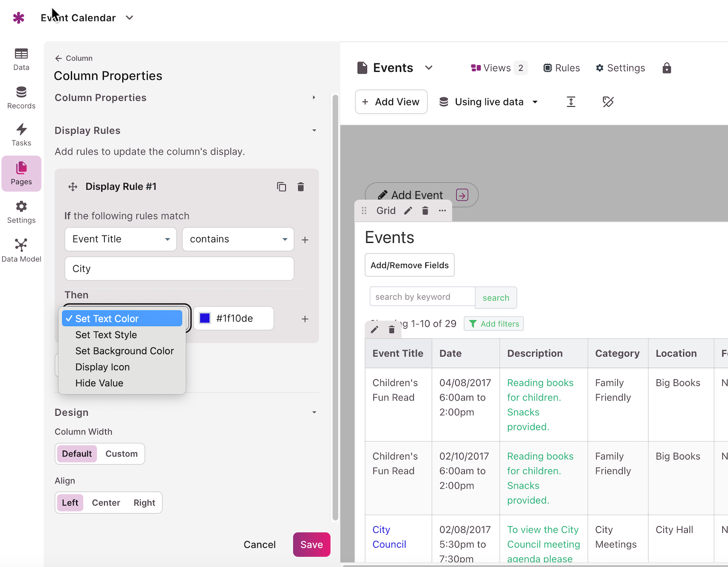The width and height of the screenshot is (728, 567).
Task: Click the Add/Remove Fields button
Action: tap(409, 265)
